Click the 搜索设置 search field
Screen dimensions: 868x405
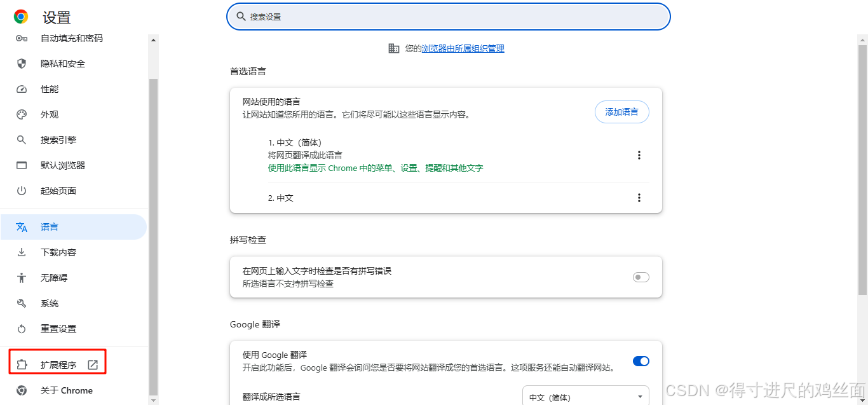(449, 17)
